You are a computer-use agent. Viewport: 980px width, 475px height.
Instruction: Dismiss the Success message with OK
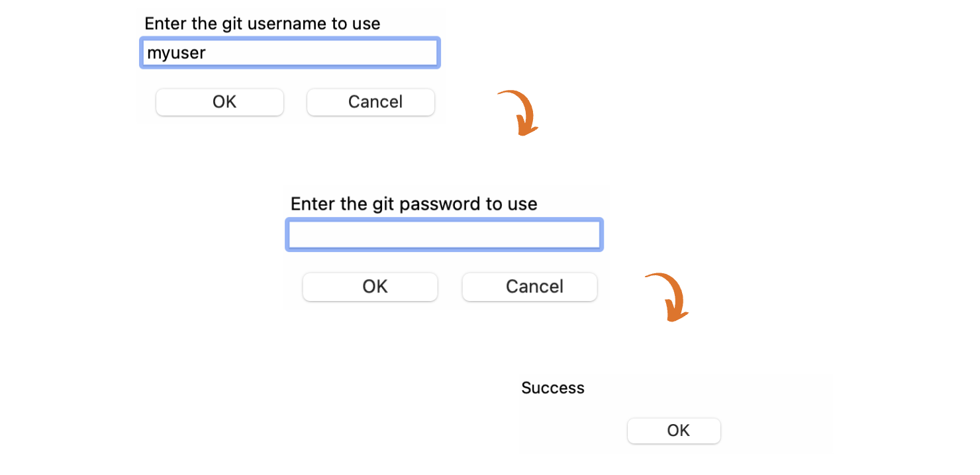(674, 431)
